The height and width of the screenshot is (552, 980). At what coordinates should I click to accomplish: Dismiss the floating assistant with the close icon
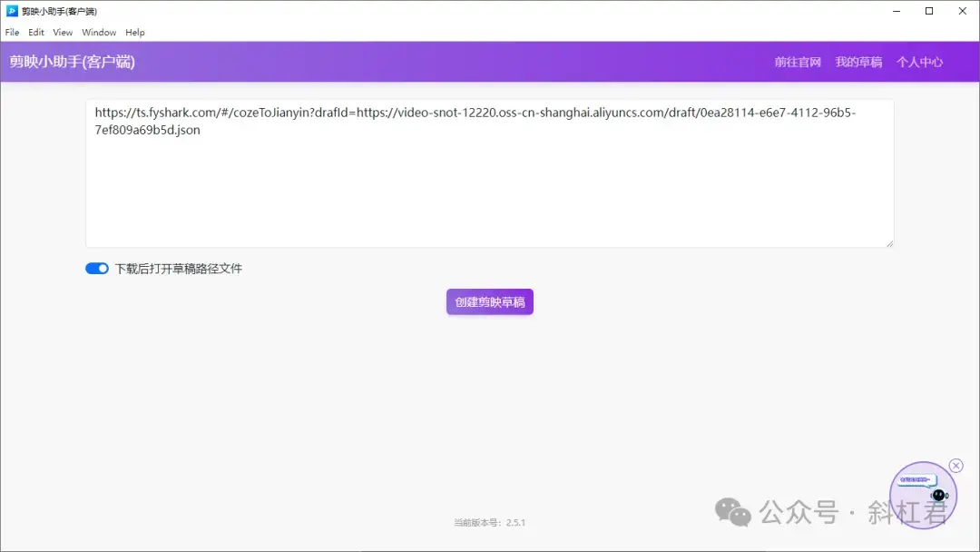[x=955, y=466]
